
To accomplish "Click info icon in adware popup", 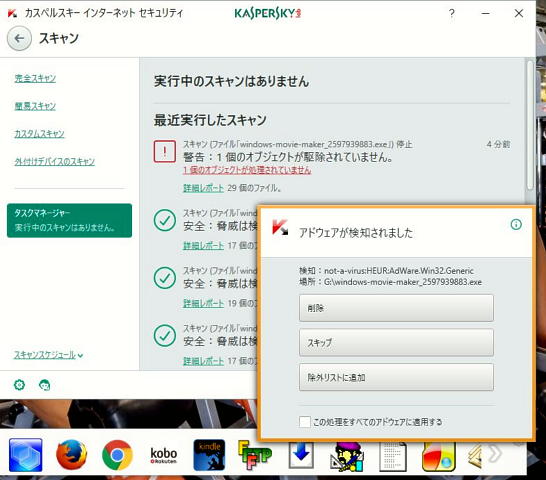I will (516, 224).
